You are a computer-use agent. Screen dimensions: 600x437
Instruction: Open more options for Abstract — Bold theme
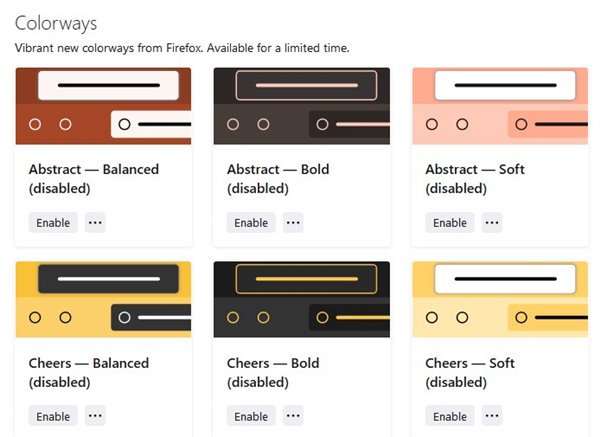click(x=293, y=222)
